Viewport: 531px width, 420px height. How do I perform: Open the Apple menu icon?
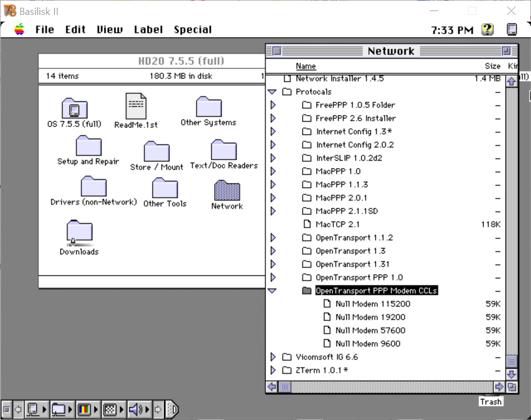pos(19,29)
